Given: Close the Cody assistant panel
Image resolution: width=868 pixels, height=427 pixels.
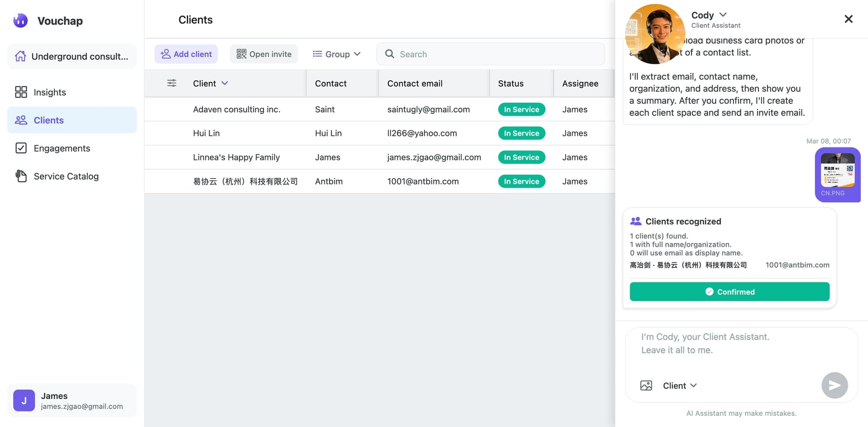Looking at the screenshot, I should click(x=848, y=19).
